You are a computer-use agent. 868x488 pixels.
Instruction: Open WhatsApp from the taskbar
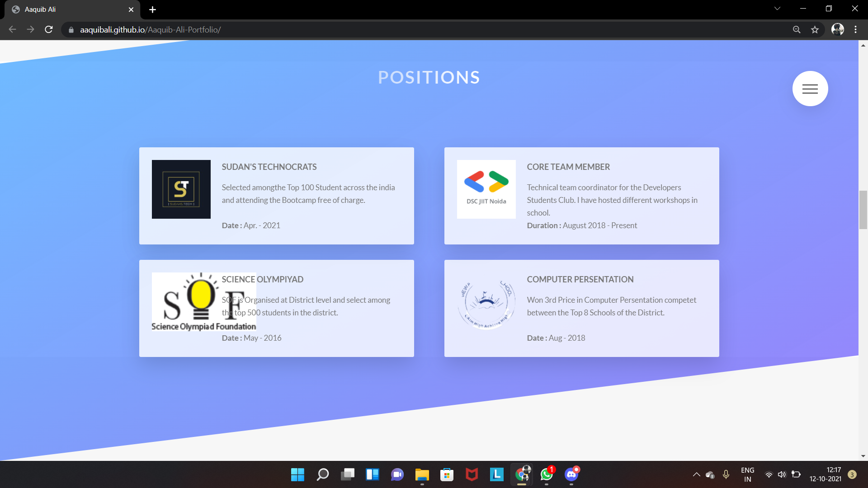[x=546, y=474]
